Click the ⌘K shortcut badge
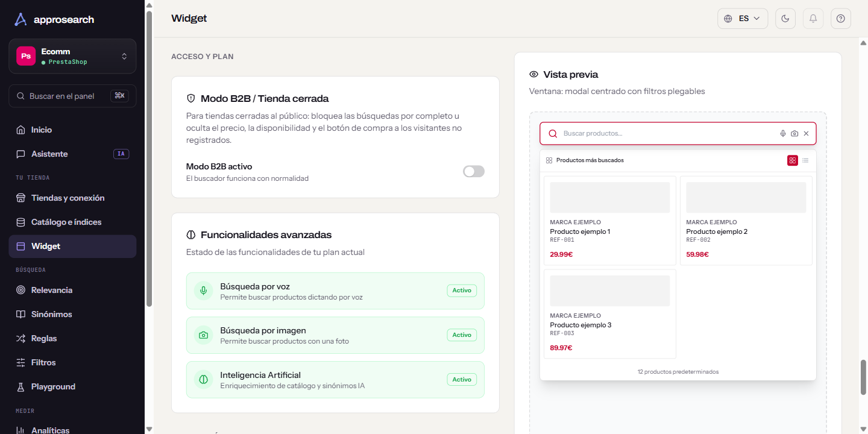This screenshot has width=868, height=434. 119,96
